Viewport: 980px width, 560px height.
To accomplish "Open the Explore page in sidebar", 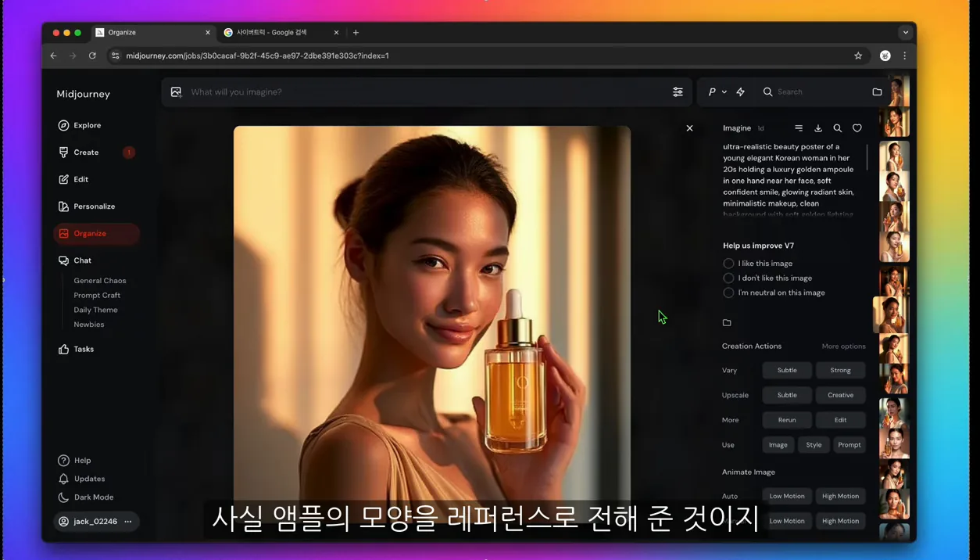I will pyautogui.click(x=80, y=125).
